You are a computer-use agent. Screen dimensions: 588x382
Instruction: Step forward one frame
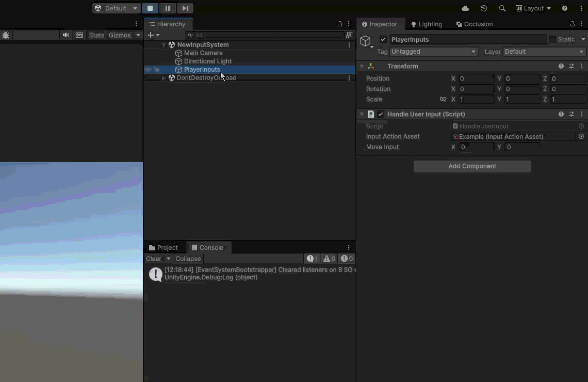coord(185,8)
